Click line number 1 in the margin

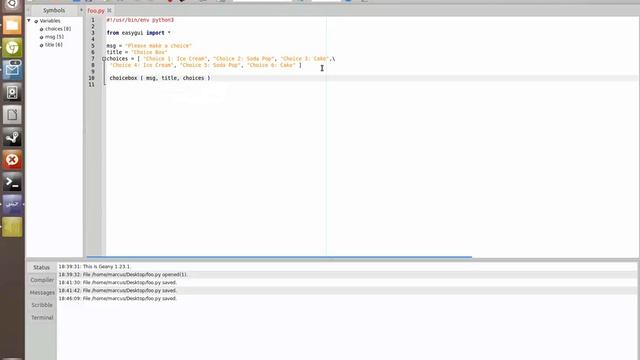[93, 20]
